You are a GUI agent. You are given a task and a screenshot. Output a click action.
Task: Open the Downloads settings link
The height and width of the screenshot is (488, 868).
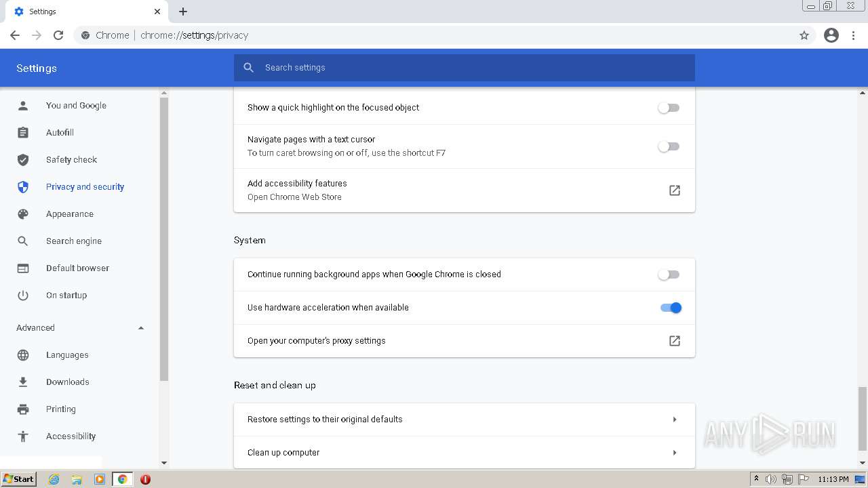click(x=67, y=382)
